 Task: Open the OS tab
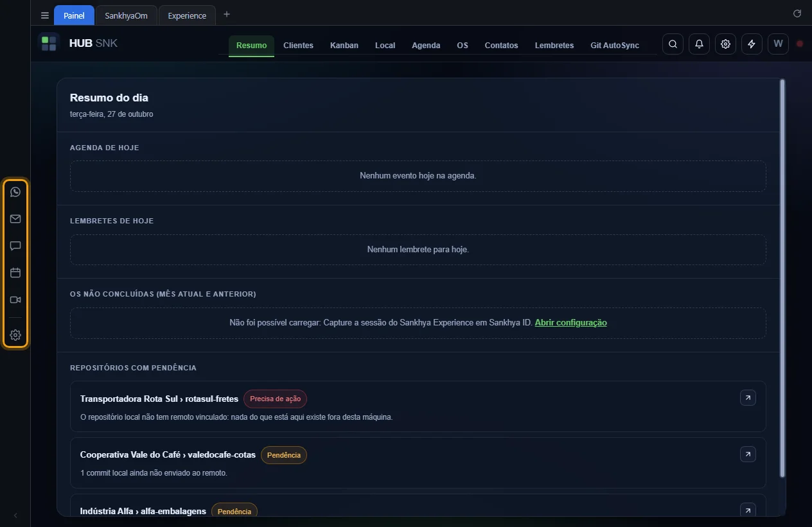[463, 46]
